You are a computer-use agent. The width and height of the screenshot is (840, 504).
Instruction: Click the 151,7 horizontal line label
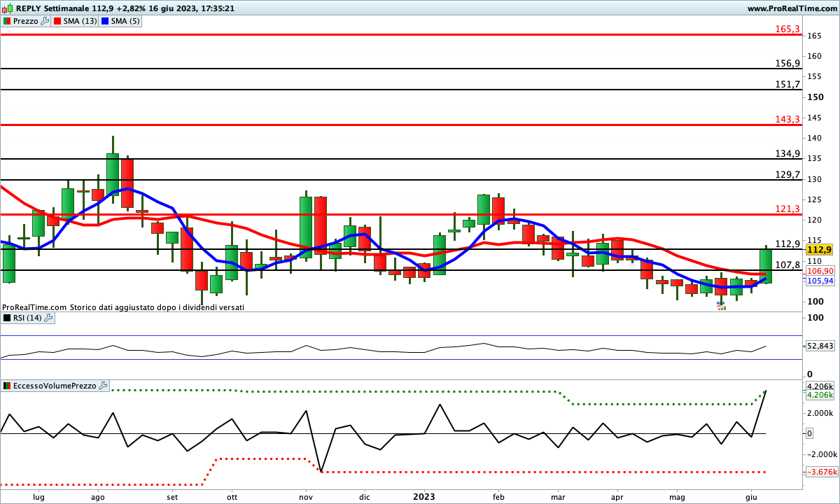pos(787,84)
